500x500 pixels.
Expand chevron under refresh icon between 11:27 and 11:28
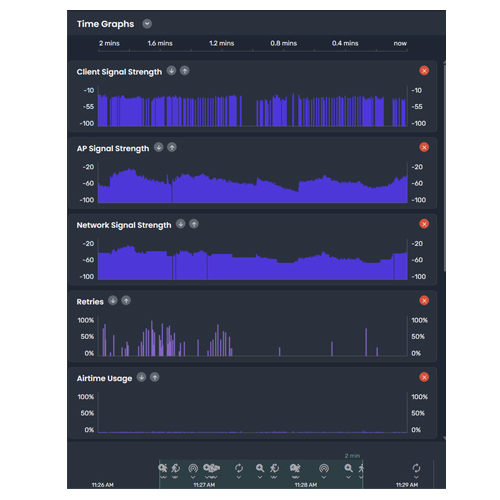pyautogui.click(x=239, y=477)
